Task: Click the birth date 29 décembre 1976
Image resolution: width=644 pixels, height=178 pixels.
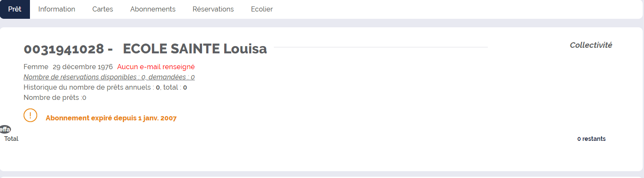Action: (83, 67)
